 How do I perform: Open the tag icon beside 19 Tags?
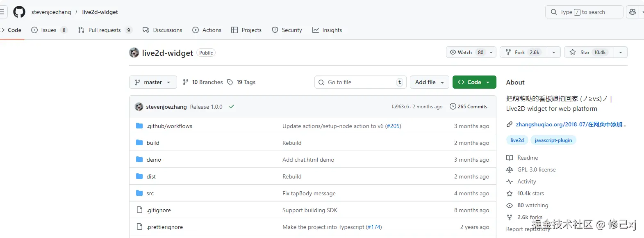(230, 82)
